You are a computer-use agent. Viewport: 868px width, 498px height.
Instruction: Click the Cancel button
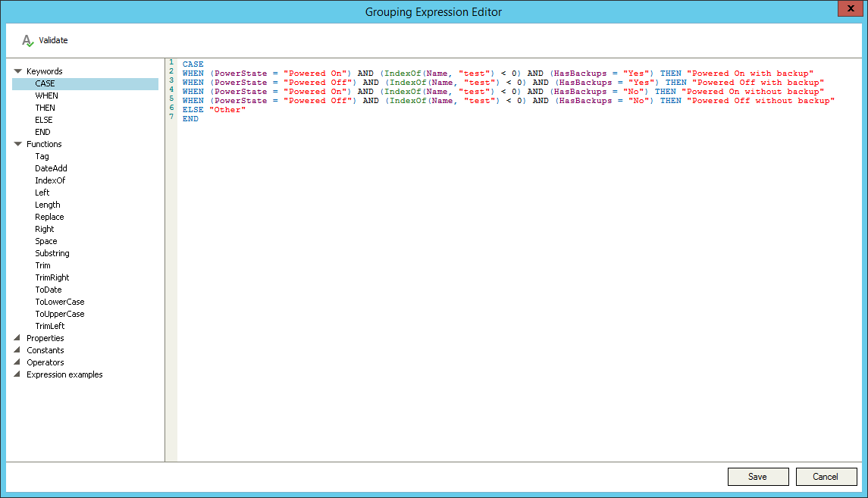pos(826,476)
